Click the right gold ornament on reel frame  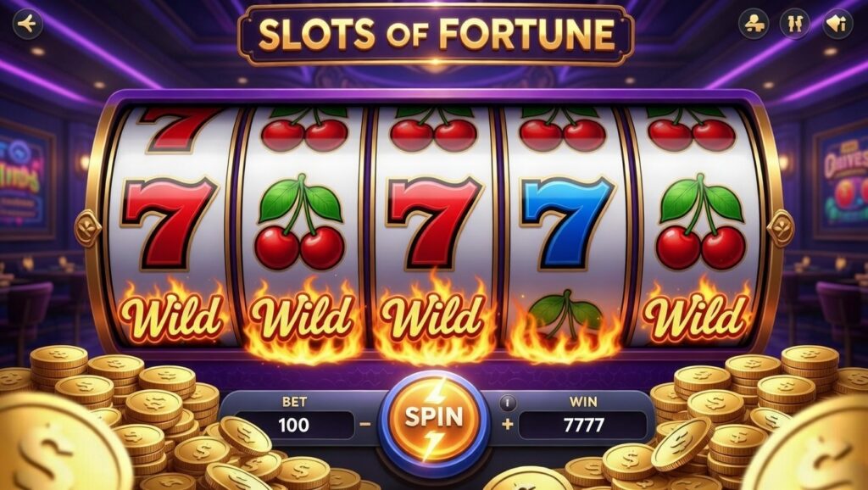781,228
